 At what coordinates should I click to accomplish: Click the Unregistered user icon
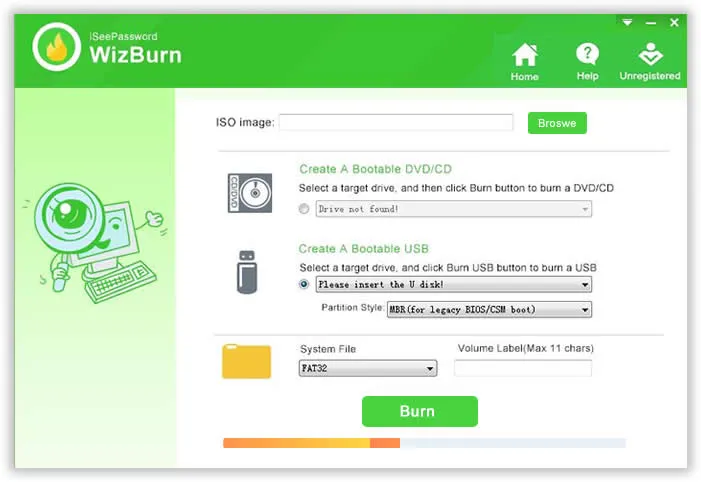[650, 58]
